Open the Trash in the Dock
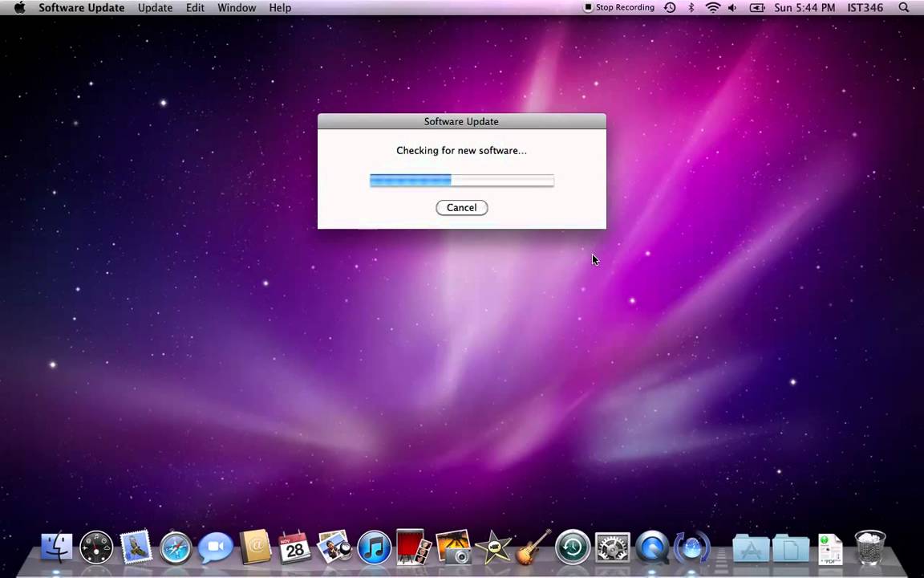Screen dimensions: 924x578 click(869, 547)
